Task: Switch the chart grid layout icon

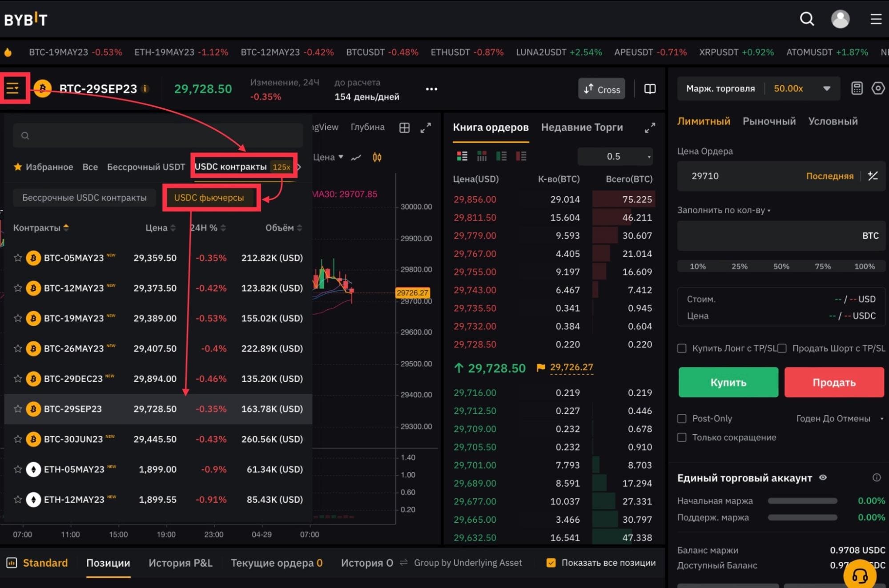Action: (404, 128)
